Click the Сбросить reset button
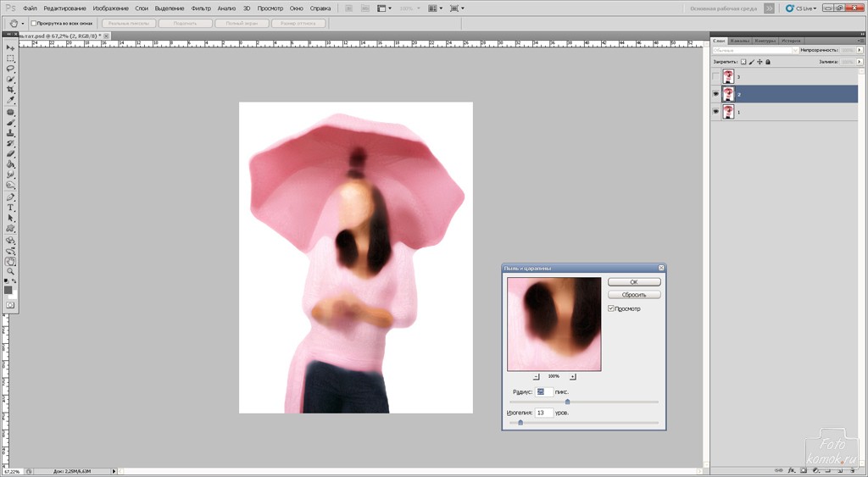Viewport: 868px width, 477px height. click(634, 295)
